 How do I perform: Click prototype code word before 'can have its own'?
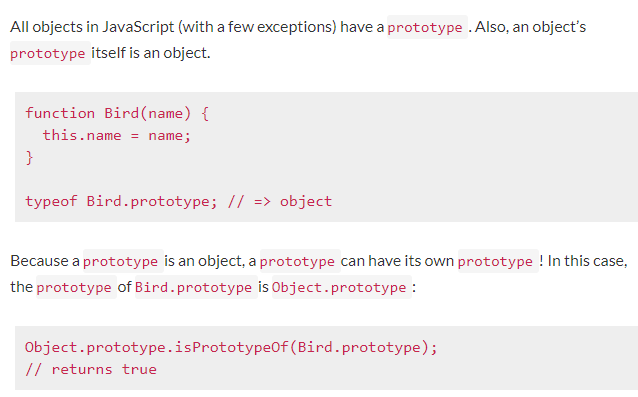pos(297,261)
